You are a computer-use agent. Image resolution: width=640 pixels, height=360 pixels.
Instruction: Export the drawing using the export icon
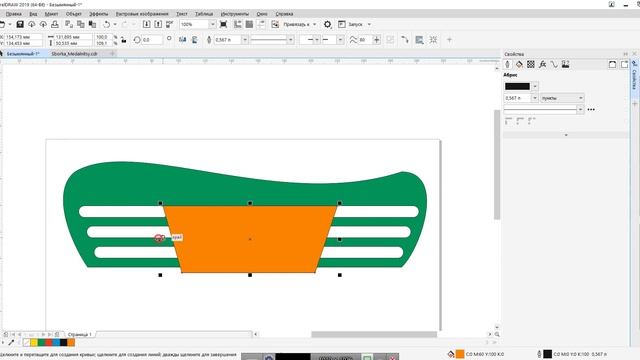point(158,24)
